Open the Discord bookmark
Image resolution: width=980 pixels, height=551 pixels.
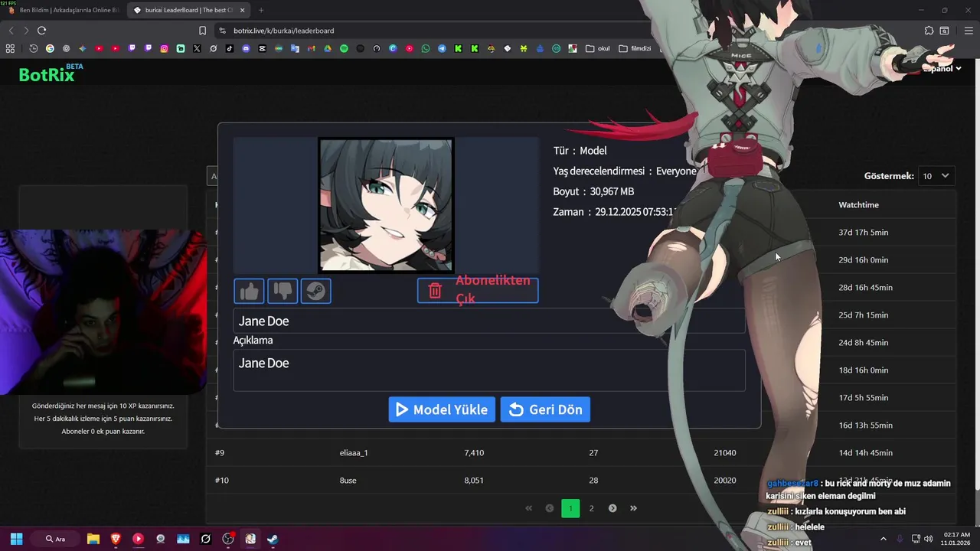pyautogui.click(x=246, y=48)
